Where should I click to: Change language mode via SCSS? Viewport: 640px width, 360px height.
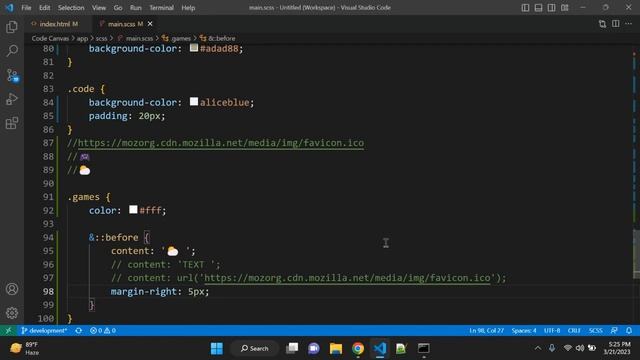click(x=596, y=330)
